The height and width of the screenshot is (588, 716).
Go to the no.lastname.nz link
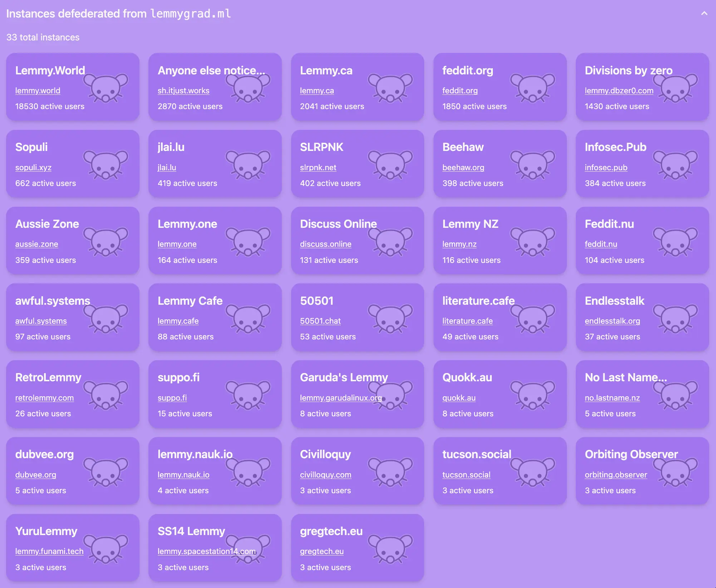tap(612, 398)
